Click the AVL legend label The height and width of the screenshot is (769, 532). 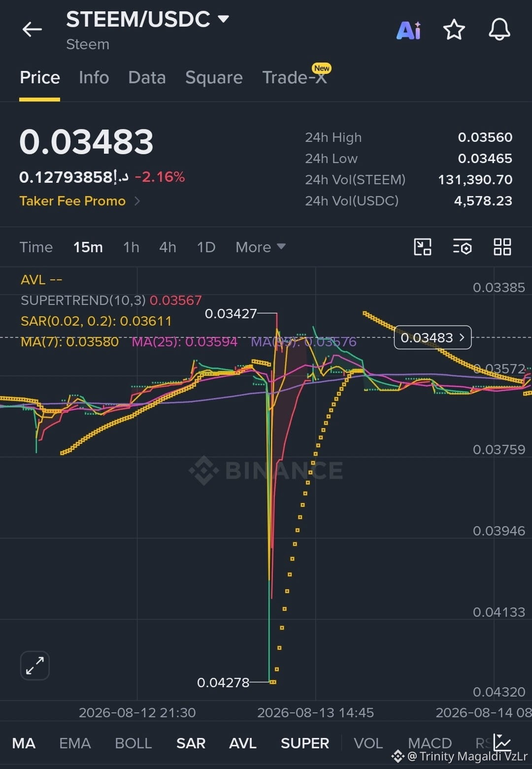pyautogui.click(x=41, y=280)
